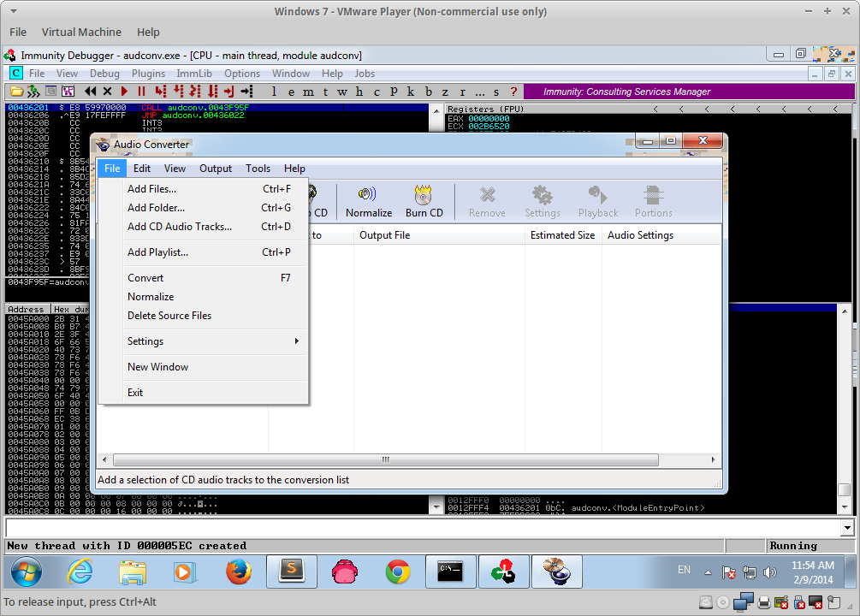Show breakpoints with the 'b' toolbar button

point(429,92)
